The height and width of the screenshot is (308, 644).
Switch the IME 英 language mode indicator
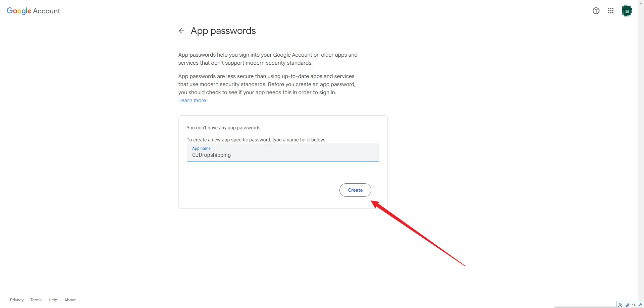(620, 305)
